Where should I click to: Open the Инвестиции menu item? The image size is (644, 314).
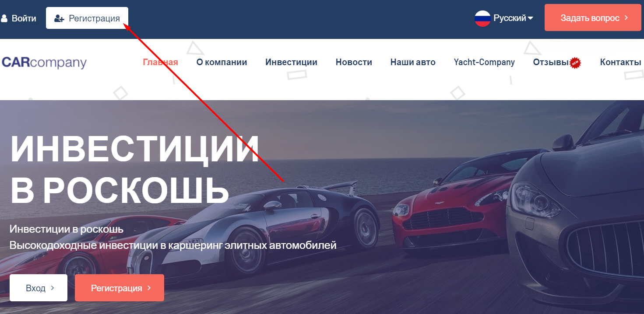(292, 62)
